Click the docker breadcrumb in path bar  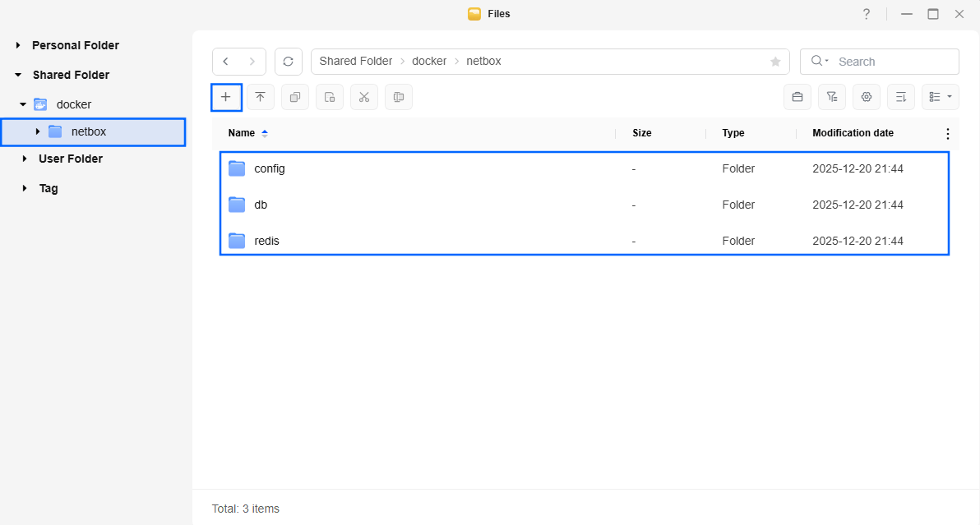[429, 62]
